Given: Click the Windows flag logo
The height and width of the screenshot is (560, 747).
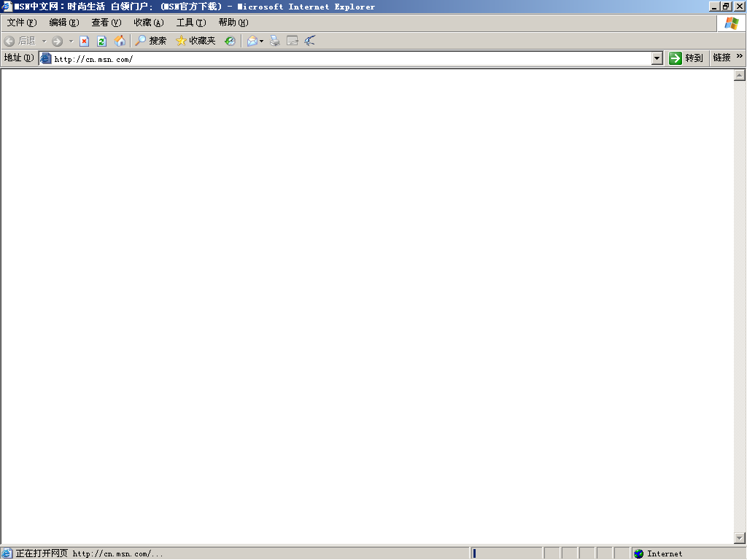Looking at the screenshot, I should [x=731, y=23].
